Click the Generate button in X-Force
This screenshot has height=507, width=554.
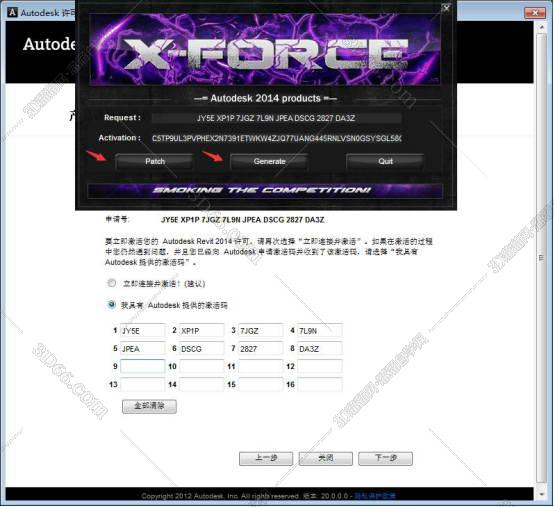[x=269, y=161]
